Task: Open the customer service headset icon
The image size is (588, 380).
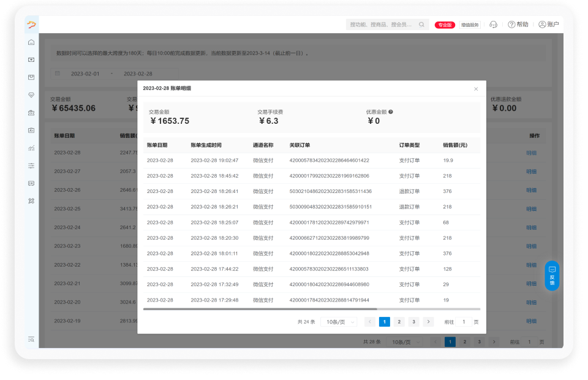Action: 494,25
